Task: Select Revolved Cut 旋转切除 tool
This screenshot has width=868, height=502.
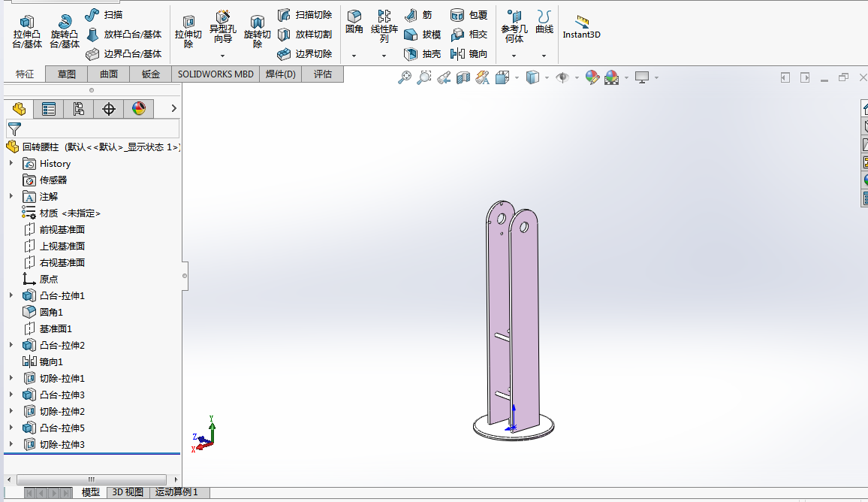Action: (258, 32)
